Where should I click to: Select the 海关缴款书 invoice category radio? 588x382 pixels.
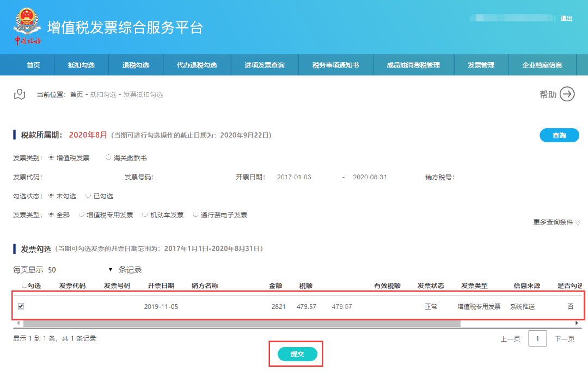(108, 157)
